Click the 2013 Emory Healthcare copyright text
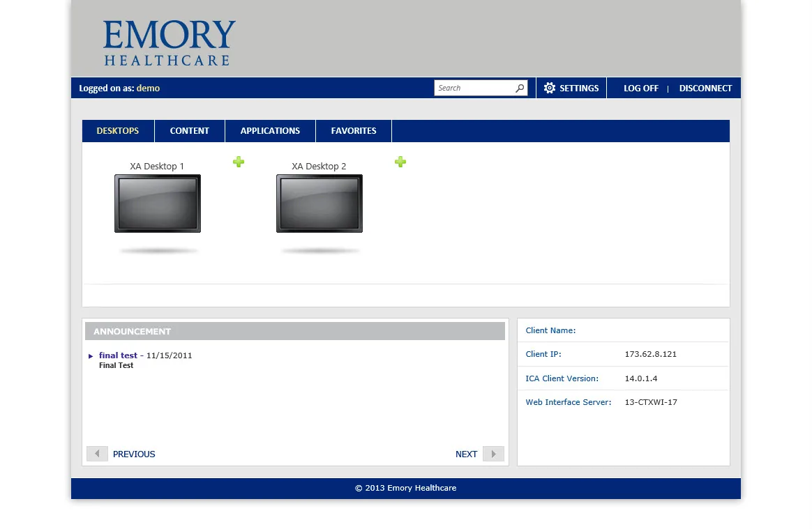The height and width of the screenshot is (529, 812). point(405,488)
